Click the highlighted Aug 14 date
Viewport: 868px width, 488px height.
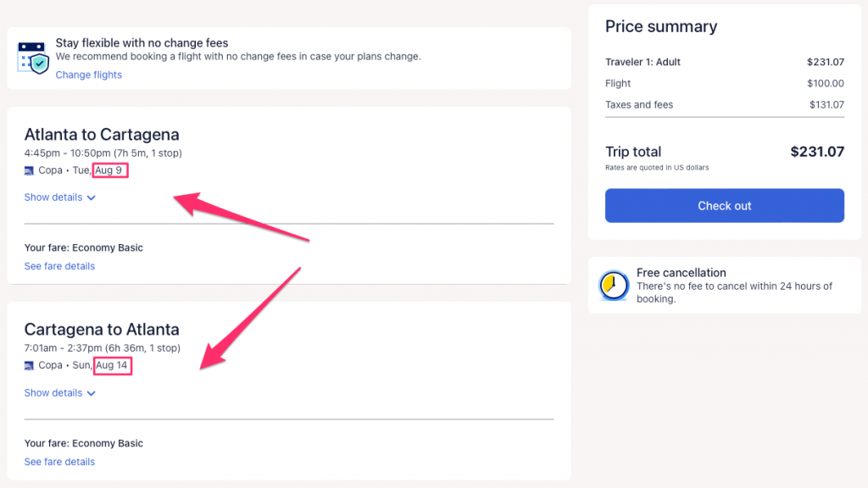tap(111, 365)
